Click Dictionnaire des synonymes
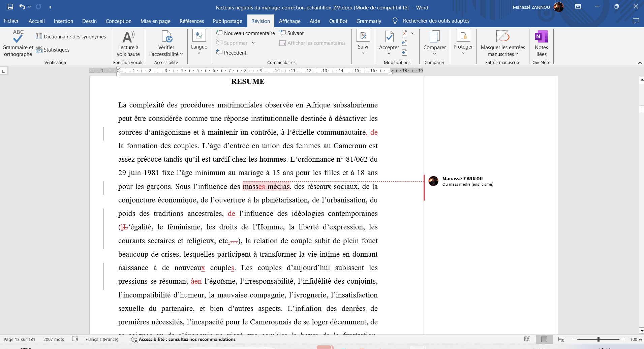This screenshot has height=349, width=644. (71, 36)
